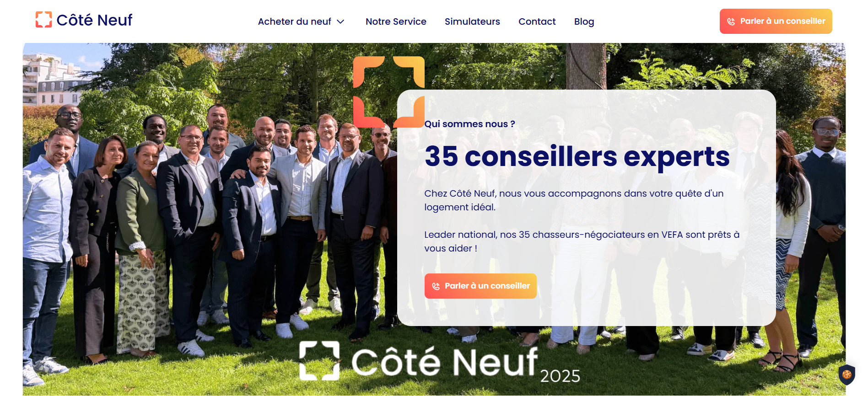Open the Simulateurs menu item

(472, 21)
